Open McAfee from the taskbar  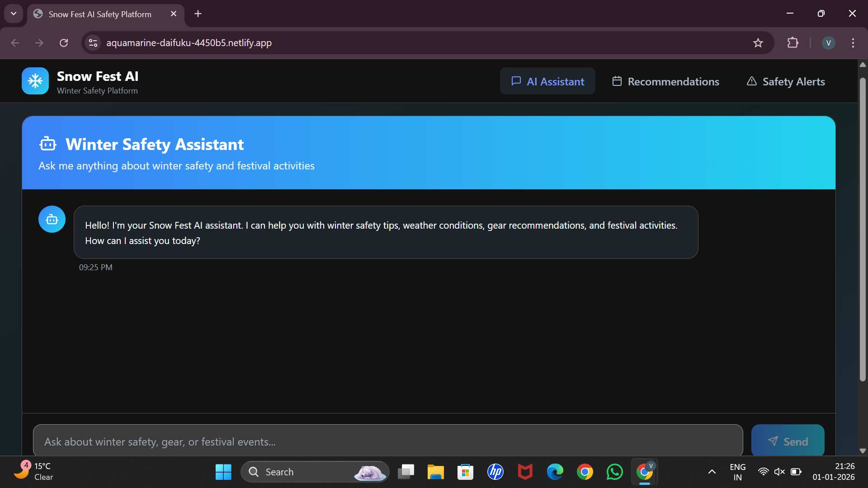pyautogui.click(x=525, y=472)
